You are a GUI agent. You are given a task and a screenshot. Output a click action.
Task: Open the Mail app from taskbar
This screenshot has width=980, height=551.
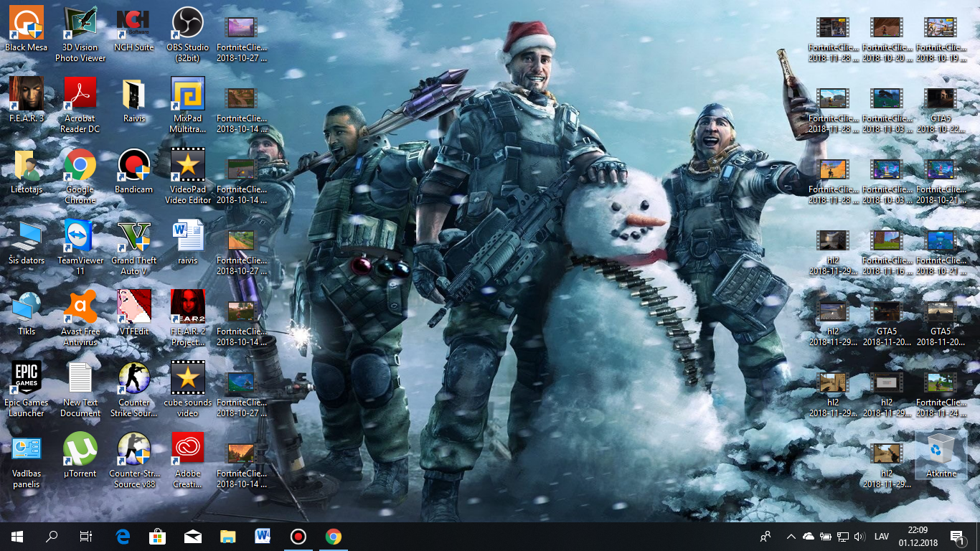coord(192,537)
